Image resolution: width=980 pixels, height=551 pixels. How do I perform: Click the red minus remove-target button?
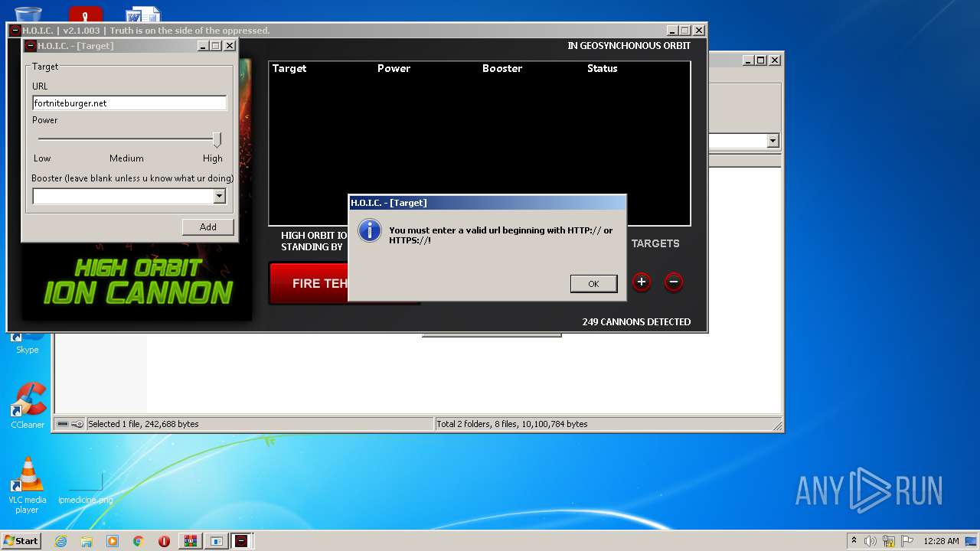(674, 282)
